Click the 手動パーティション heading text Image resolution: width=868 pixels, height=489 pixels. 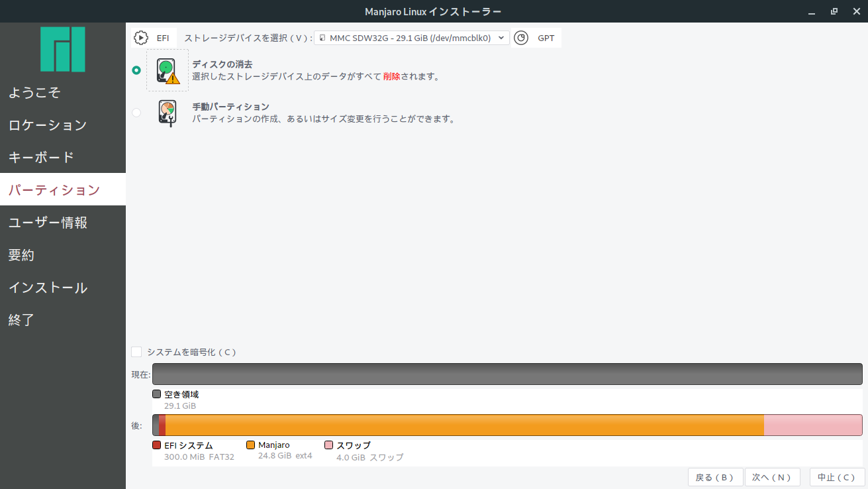[x=230, y=107]
